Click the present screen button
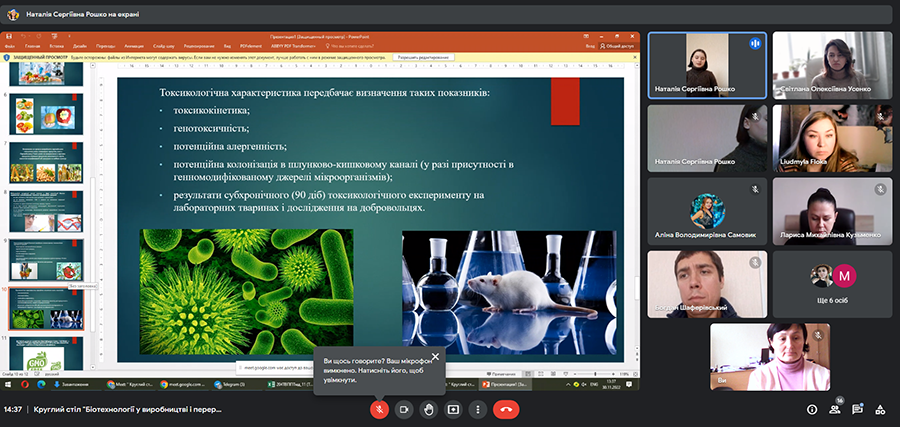This screenshot has width=900, height=427. (453, 409)
